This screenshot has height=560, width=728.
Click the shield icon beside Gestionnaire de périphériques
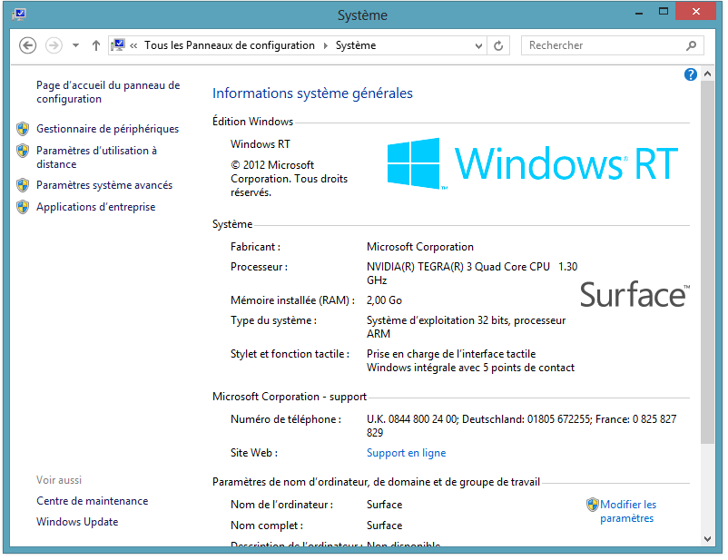(23, 129)
